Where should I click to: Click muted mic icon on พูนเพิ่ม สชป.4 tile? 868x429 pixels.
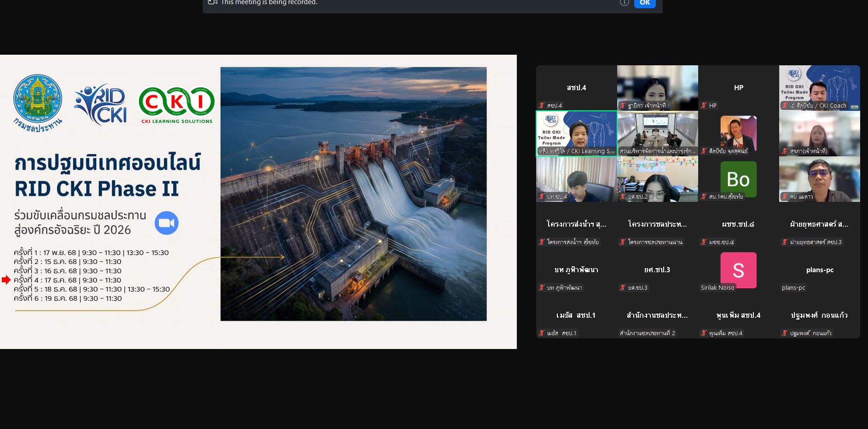[x=704, y=333]
